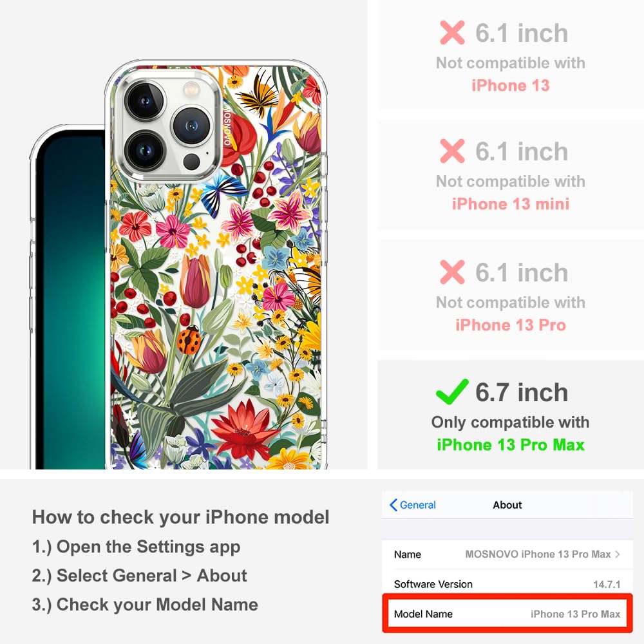Click the top-left camera lens

tap(144, 100)
